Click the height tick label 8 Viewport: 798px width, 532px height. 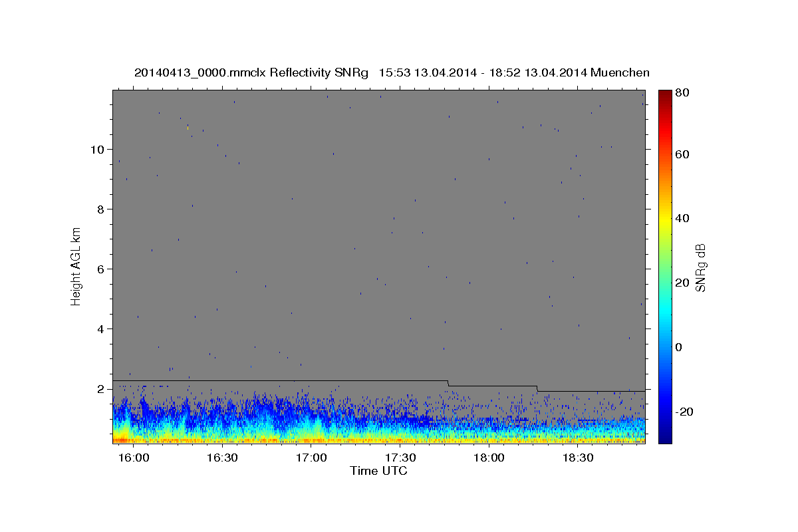point(101,209)
